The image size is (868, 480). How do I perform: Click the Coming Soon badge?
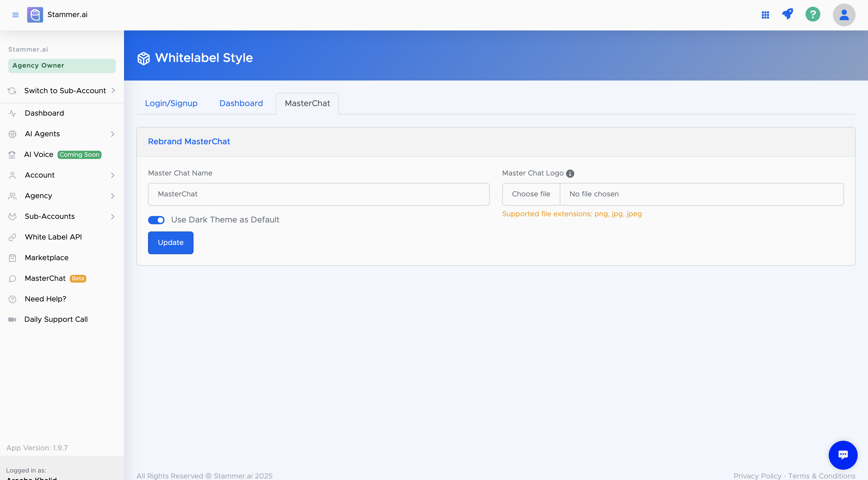coord(80,155)
